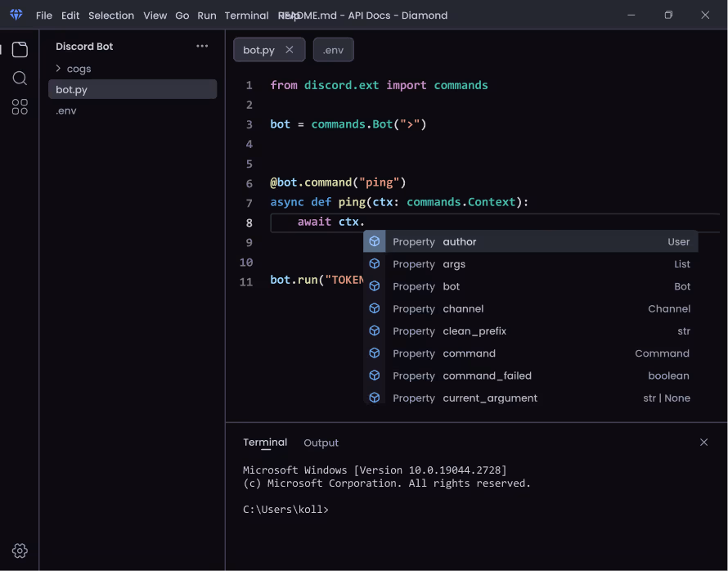Click the cube icon beside author suggestion
This screenshot has width=728, height=571.
374,241
